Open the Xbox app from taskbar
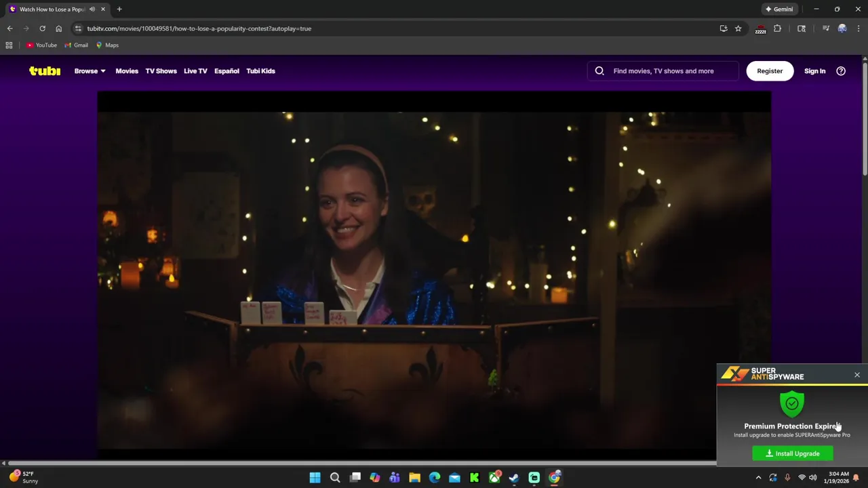 click(x=494, y=478)
